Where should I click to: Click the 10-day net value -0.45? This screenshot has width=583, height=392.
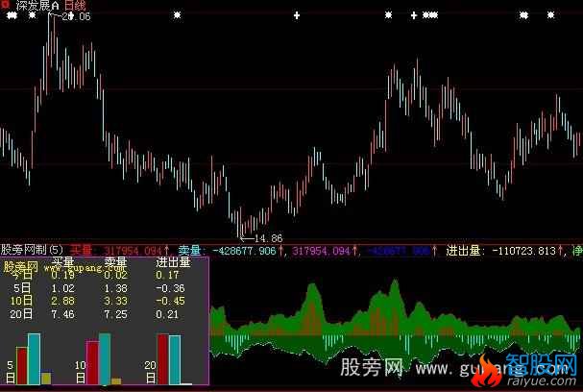170,301
